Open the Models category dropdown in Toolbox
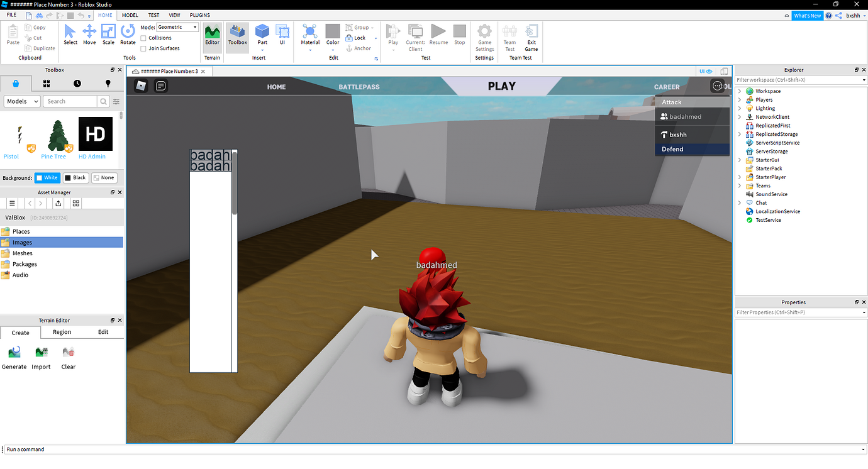This screenshot has width=868, height=469. (21, 101)
